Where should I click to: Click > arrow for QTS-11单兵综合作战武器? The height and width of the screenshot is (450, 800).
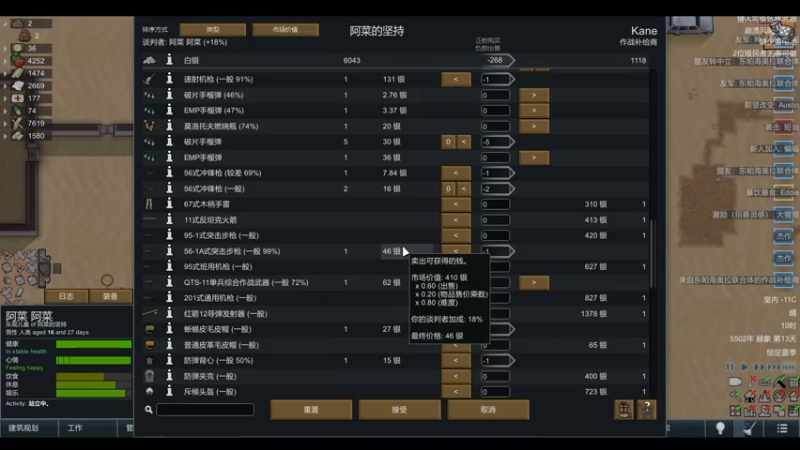534,282
